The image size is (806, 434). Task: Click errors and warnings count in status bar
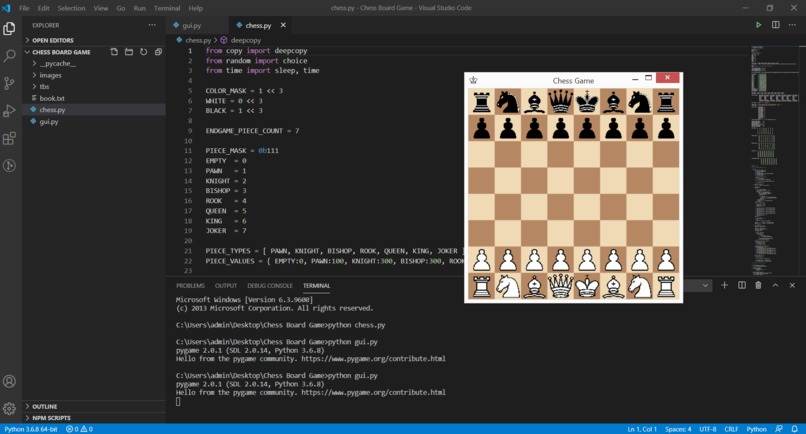79,429
